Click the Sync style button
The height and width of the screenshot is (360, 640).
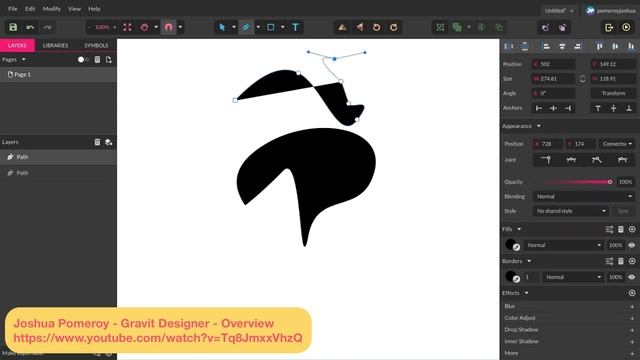click(x=623, y=211)
